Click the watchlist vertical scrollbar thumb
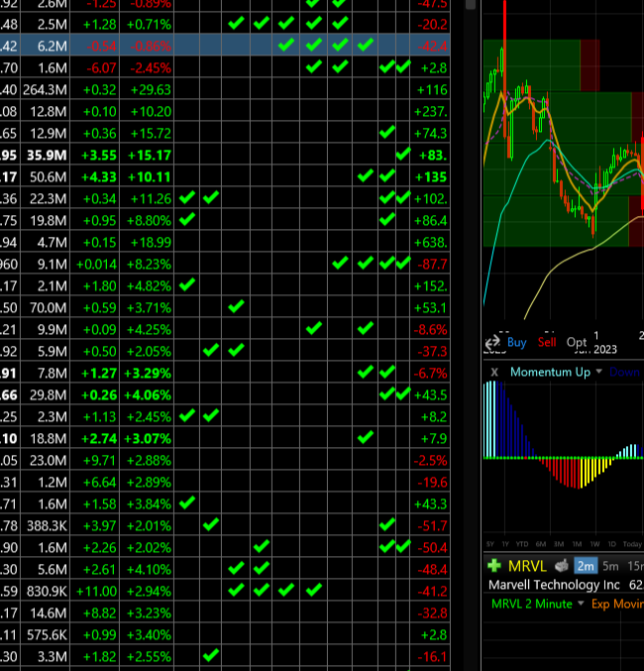Image resolution: width=644 pixels, height=671 pixels. point(471,4)
